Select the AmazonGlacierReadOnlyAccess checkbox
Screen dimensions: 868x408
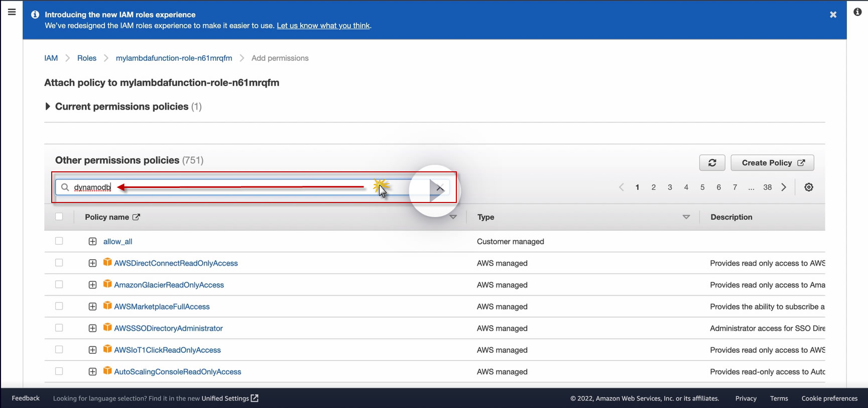click(59, 284)
